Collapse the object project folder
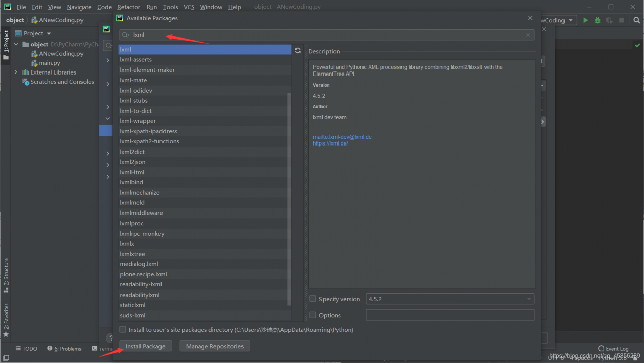 click(x=16, y=44)
